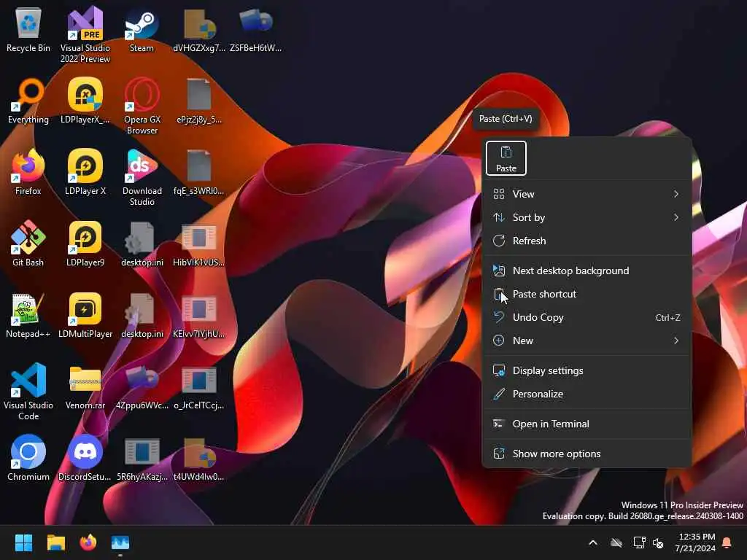The width and height of the screenshot is (747, 560).
Task: Select the Venom.rar archive icon
Action: click(x=85, y=386)
